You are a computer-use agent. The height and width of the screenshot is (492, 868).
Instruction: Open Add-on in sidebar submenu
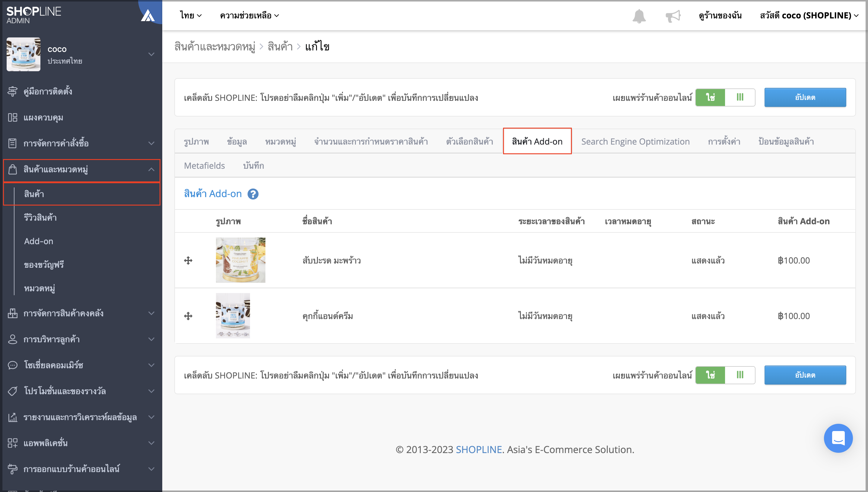point(39,241)
